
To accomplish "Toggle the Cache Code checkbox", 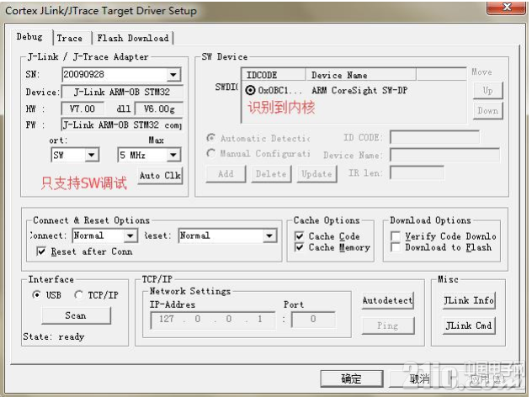I will (300, 236).
